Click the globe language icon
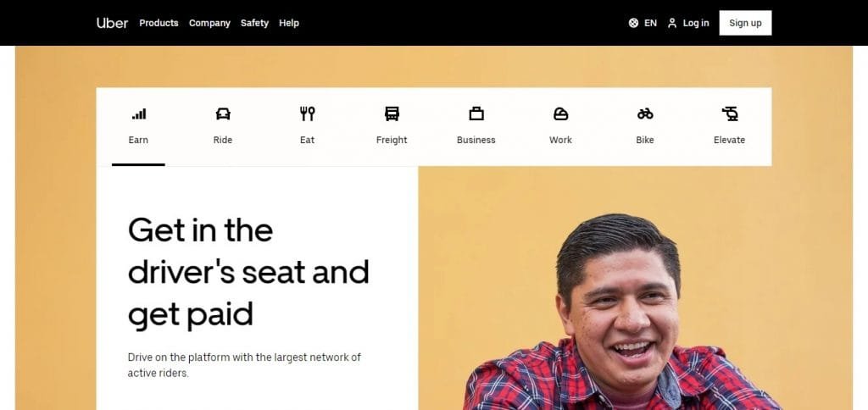The height and width of the screenshot is (410, 868). (633, 23)
